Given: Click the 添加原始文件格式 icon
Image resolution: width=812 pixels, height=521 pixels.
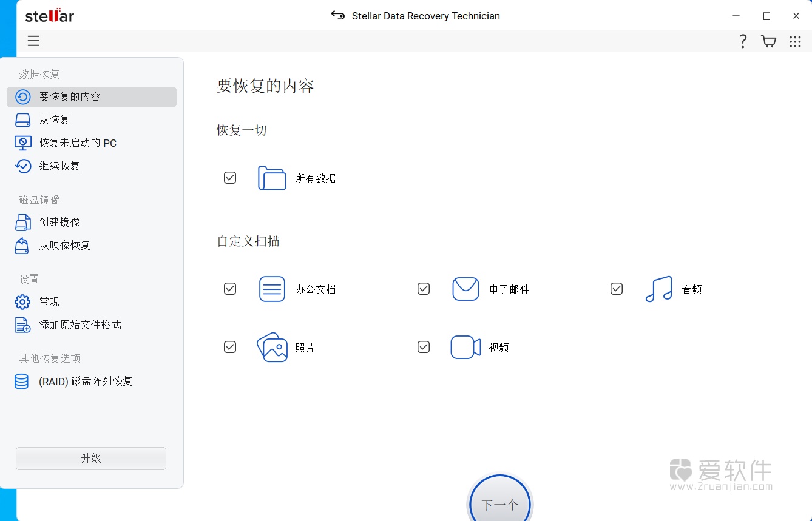Looking at the screenshot, I should pos(22,324).
